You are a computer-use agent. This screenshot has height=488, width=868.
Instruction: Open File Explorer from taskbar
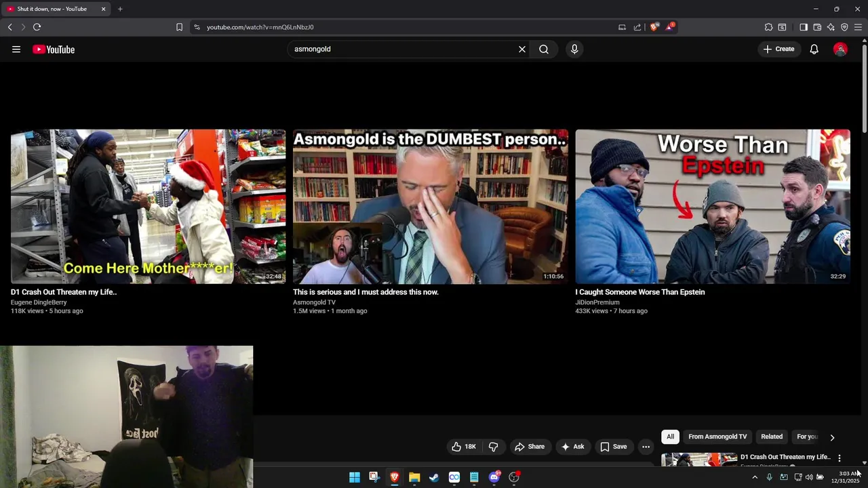tap(414, 477)
